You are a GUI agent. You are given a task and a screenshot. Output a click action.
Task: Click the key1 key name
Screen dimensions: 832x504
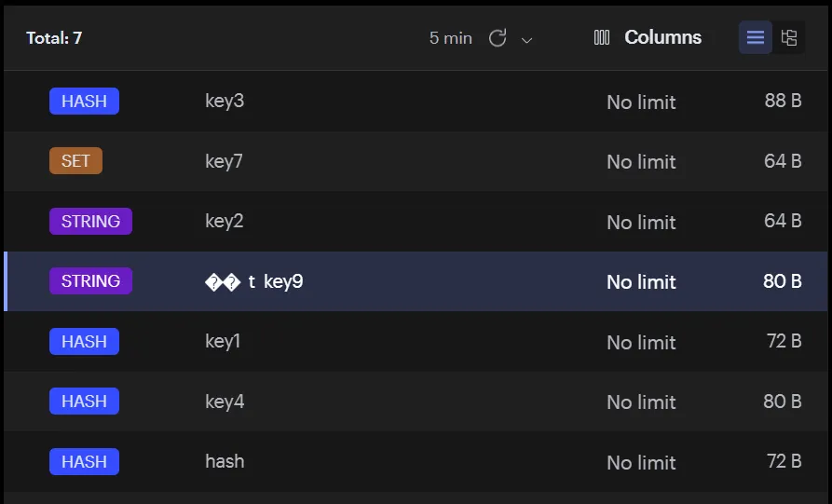coord(223,341)
